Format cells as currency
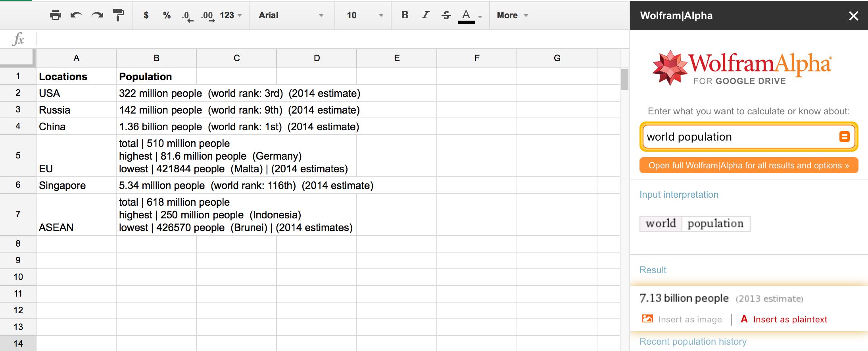 pyautogui.click(x=146, y=15)
